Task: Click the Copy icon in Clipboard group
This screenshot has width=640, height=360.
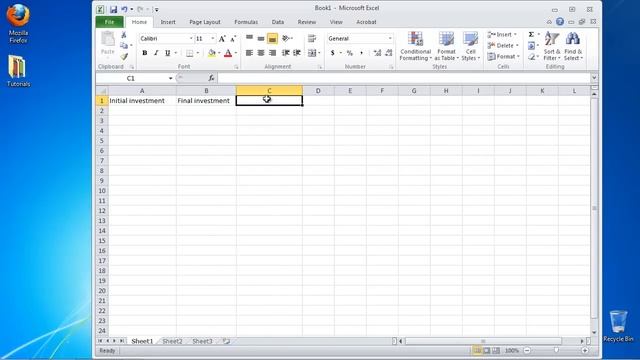Action: [124, 45]
